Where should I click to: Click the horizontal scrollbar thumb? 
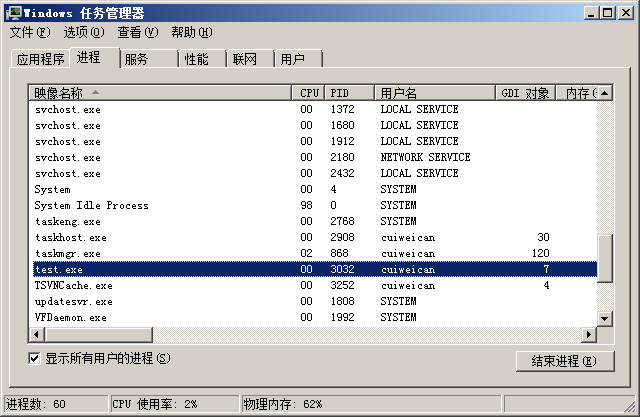coord(98,335)
